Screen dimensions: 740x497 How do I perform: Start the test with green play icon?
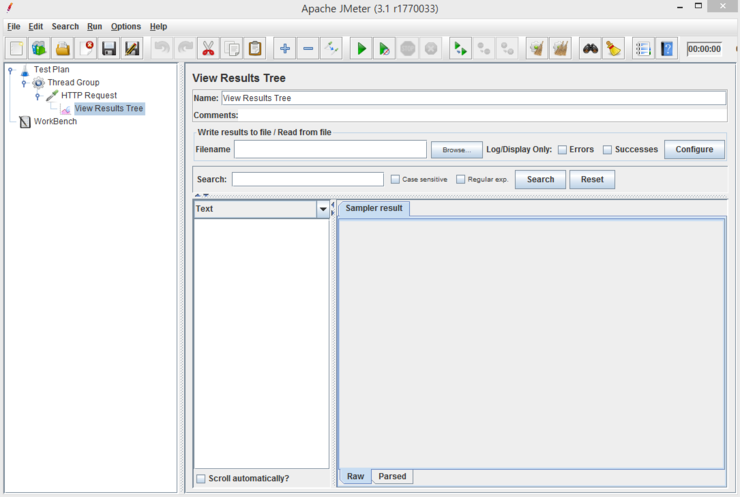pyautogui.click(x=361, y=49)
